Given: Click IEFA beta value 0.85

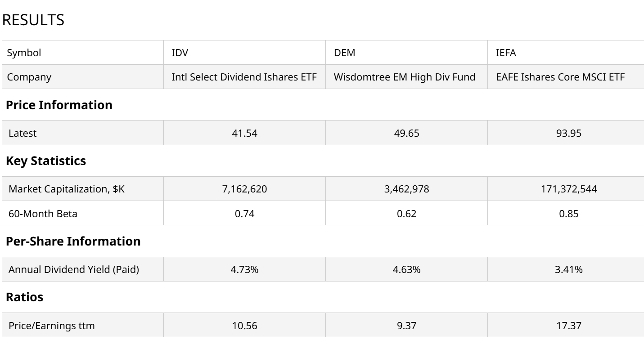Looking at the screenshot, I should (x=568, y=214).
